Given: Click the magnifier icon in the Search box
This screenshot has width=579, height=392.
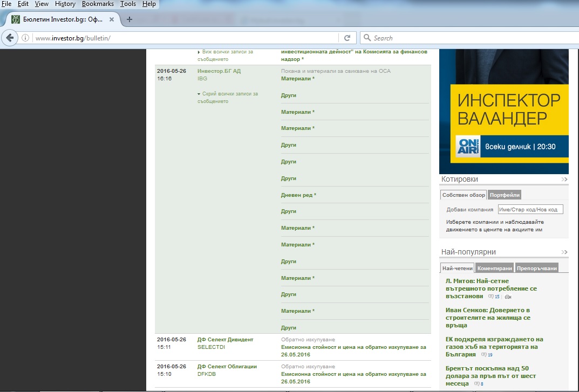Looking at the screenshot, I should (x=367, y=38).
